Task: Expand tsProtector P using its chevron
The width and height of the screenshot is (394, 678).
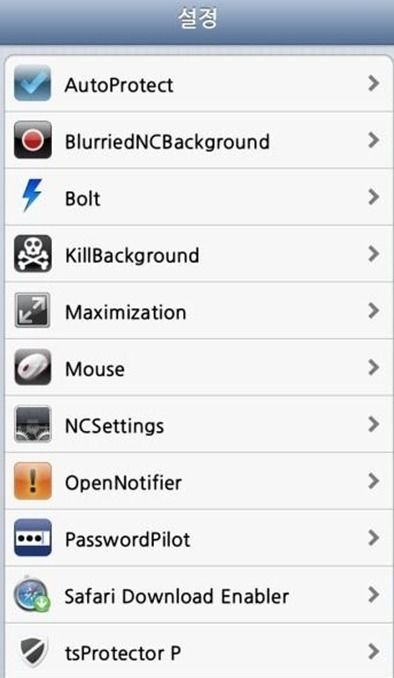Action: [374, 651]
